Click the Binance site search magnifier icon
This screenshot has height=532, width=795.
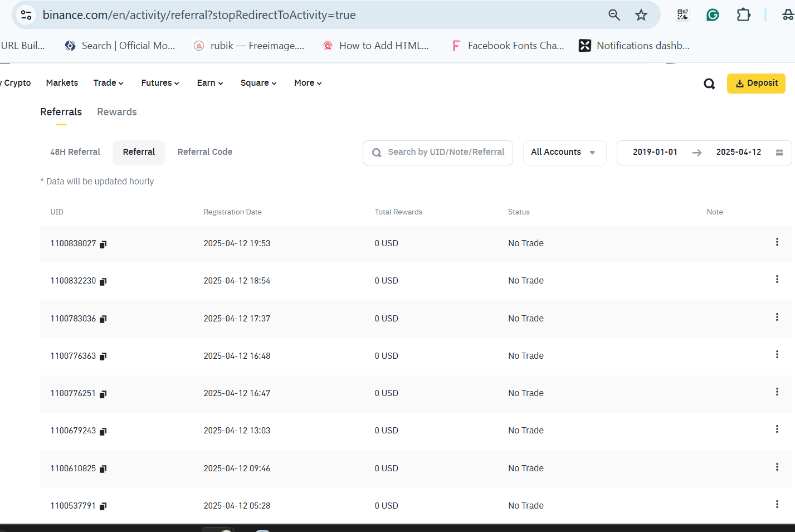pos(709,84)
